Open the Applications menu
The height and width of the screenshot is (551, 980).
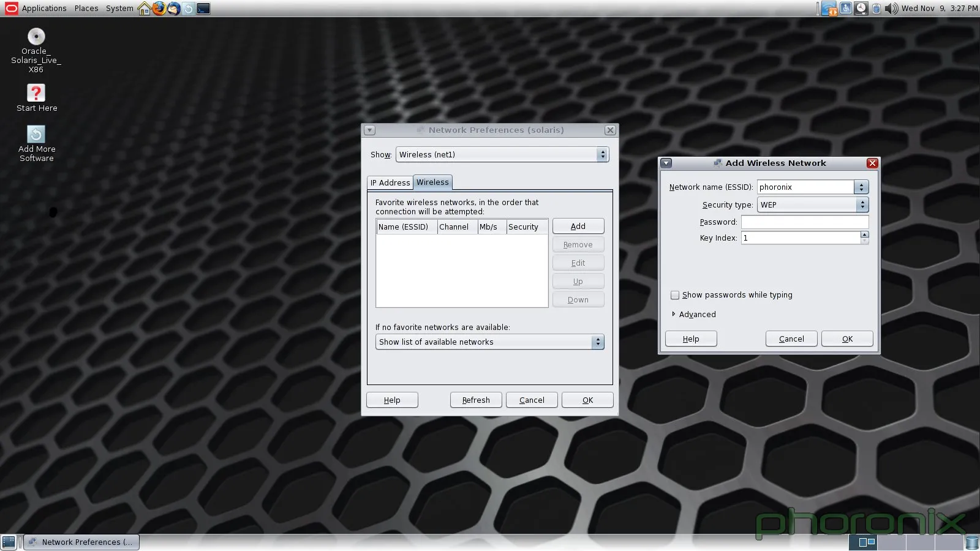(43, 9)
